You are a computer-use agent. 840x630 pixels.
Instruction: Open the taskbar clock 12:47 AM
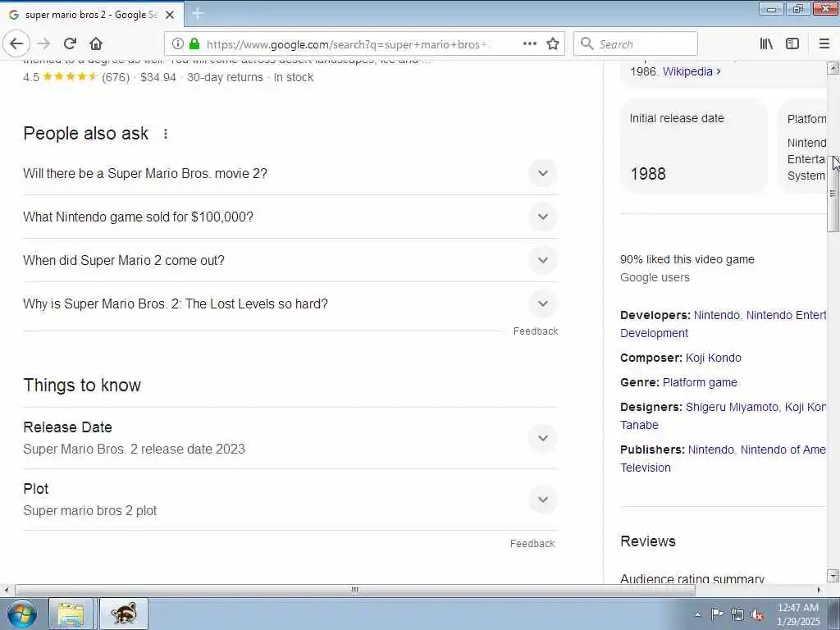[x=798, y=614]
